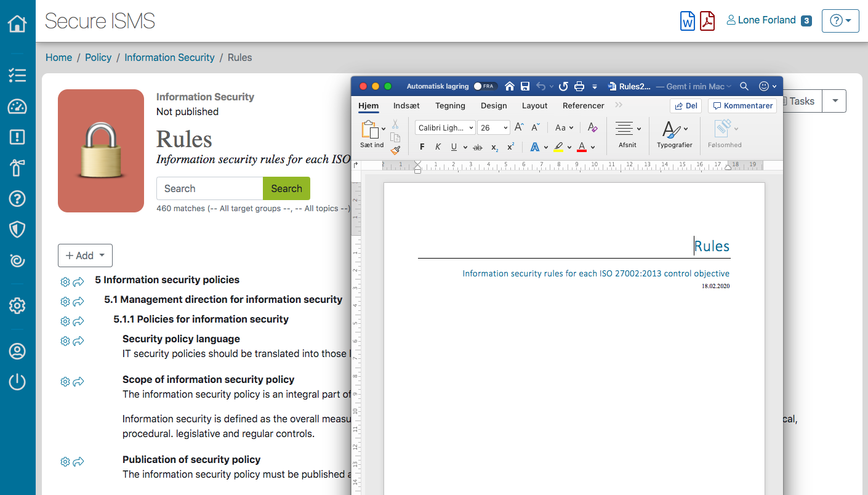Click the format painter brush in Word
This screenshot has width=868, height=495.
click(395, 149)
